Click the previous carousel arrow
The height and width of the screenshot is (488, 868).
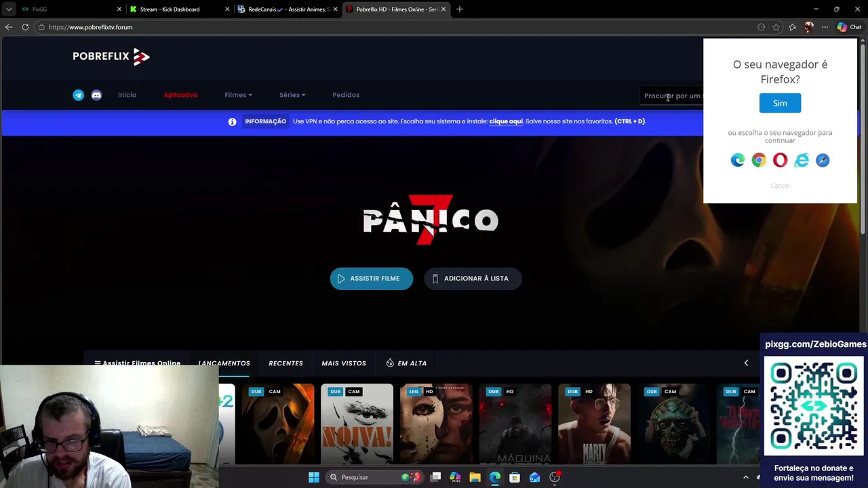pos(746,363)
